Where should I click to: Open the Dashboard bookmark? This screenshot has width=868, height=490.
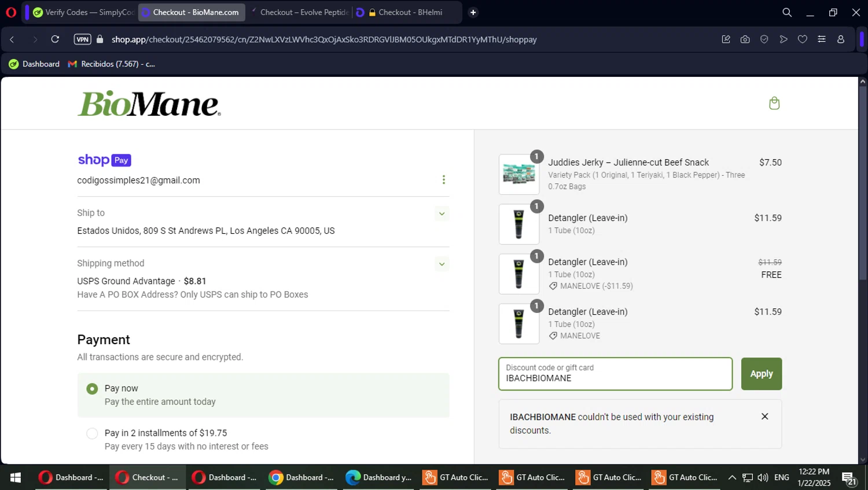(34, 64)
